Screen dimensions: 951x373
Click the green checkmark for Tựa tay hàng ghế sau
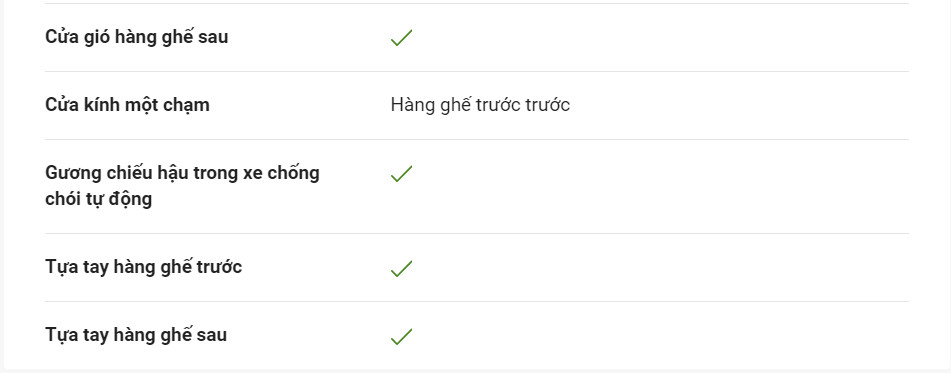402,336
